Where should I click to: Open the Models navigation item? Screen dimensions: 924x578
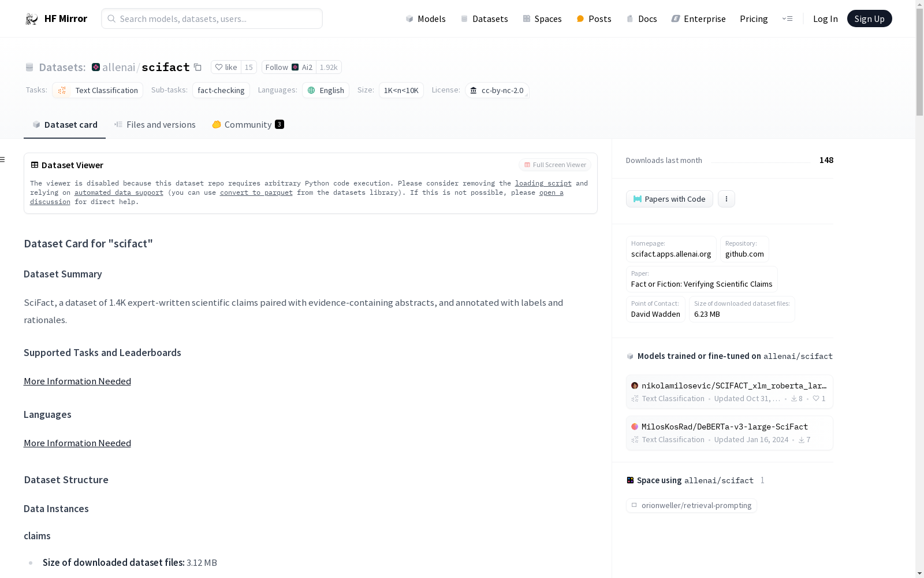tap(426, 18)
